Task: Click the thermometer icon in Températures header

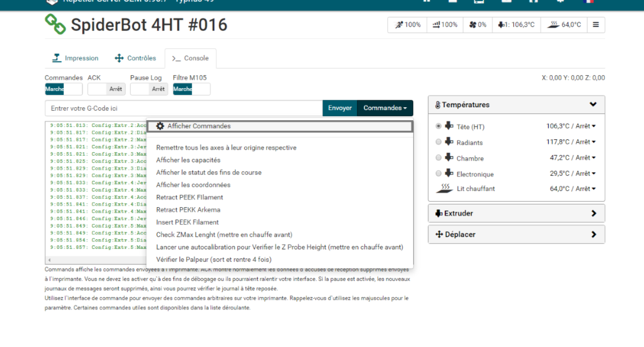Action: point(438,105)
